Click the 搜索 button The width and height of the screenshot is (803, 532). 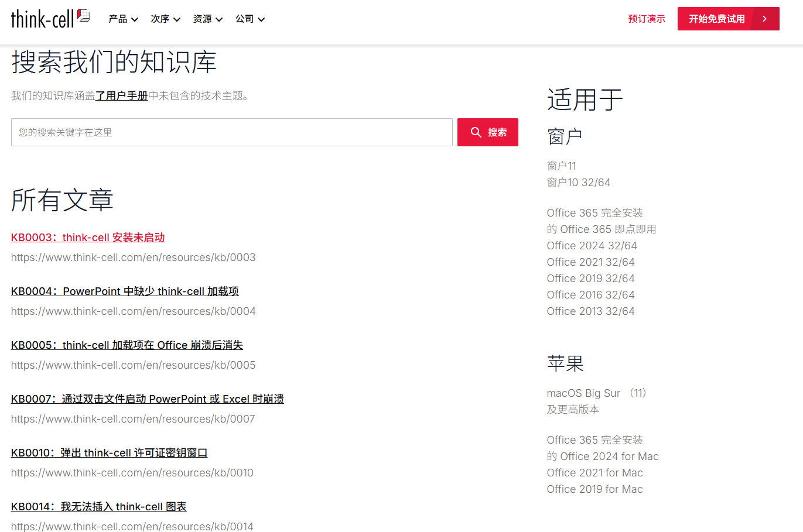point(488,132)
